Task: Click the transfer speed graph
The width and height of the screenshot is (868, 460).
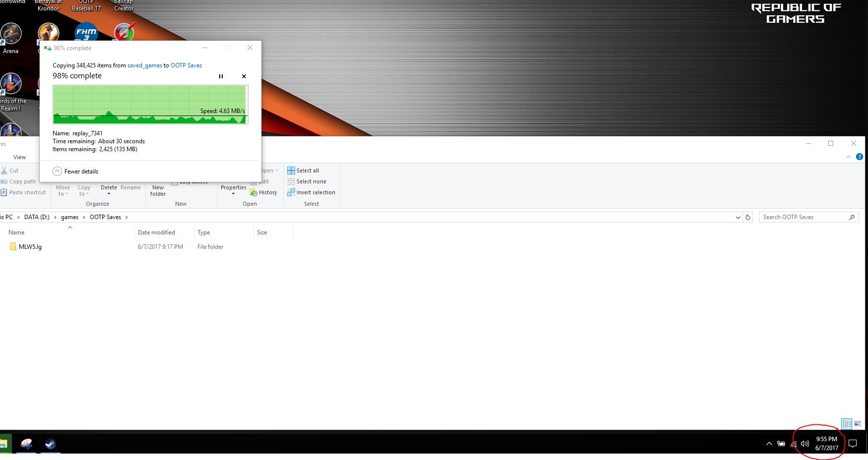Action: (x=150, y=104)
